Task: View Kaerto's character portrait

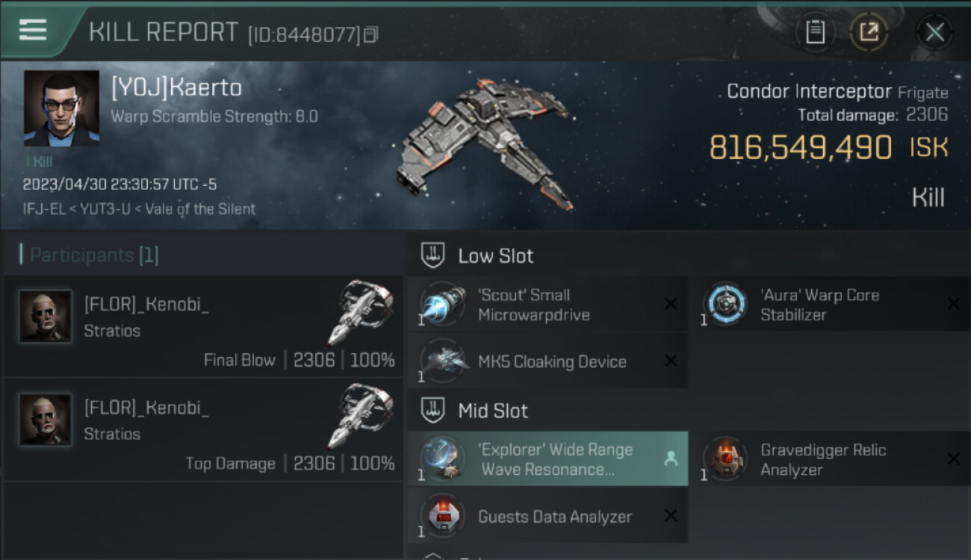Action: [61, 108]
